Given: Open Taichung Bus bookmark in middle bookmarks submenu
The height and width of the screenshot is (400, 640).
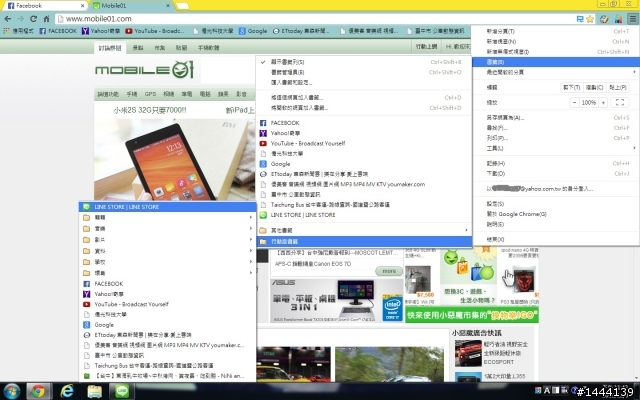Looking at the screenshot, I should [364, 204].
